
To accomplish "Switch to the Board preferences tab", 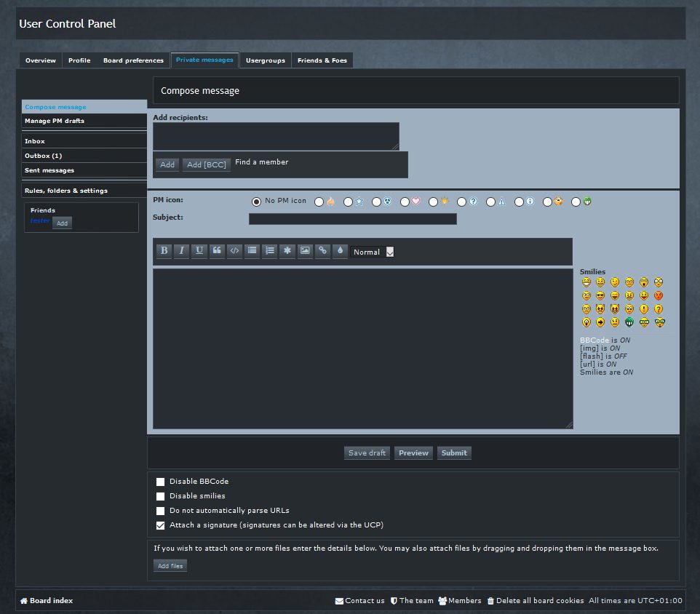I will [133, 60].
